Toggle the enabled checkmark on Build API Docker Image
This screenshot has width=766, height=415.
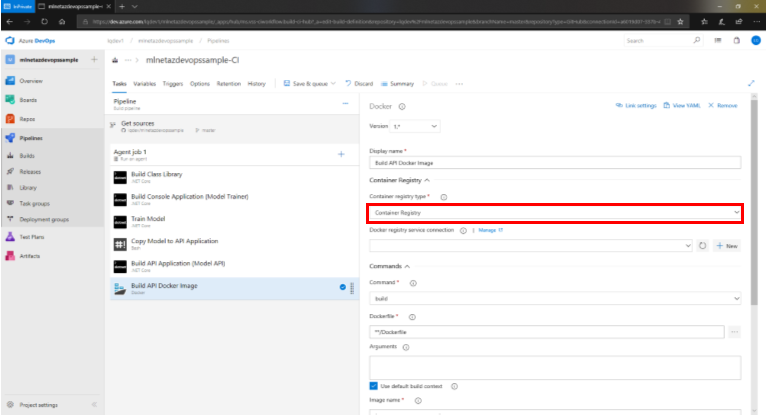point(342,288)
